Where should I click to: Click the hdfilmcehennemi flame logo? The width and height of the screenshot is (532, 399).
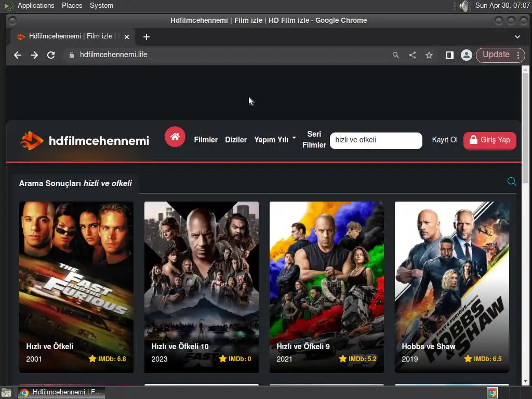point(32,140)
